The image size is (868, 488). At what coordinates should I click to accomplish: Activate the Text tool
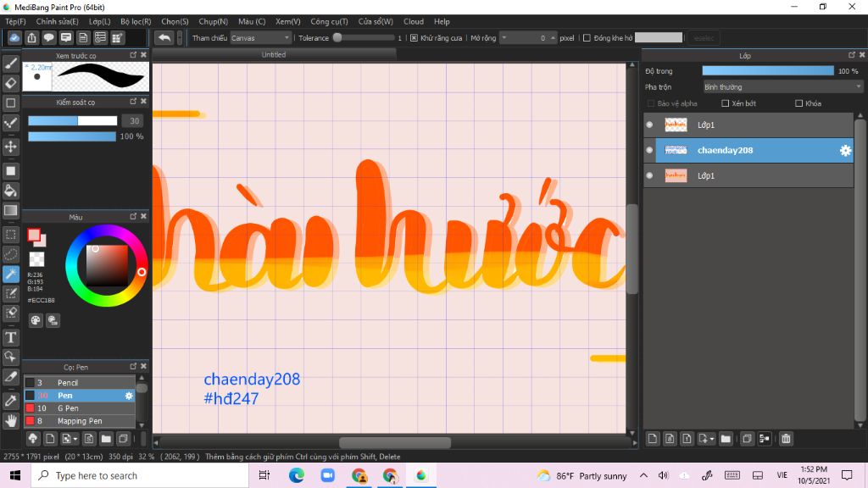[10, 337]
